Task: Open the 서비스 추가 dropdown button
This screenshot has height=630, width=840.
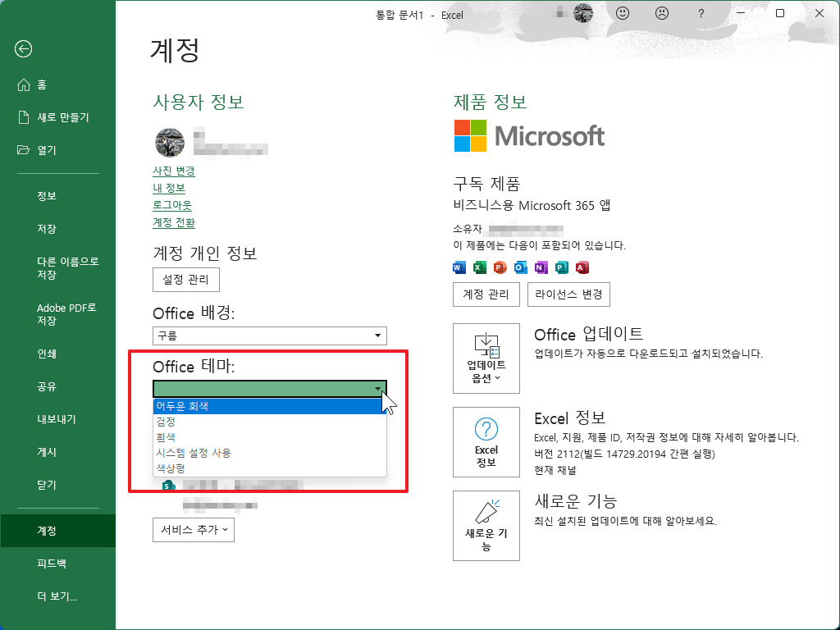Action: [x=194, y=530]
